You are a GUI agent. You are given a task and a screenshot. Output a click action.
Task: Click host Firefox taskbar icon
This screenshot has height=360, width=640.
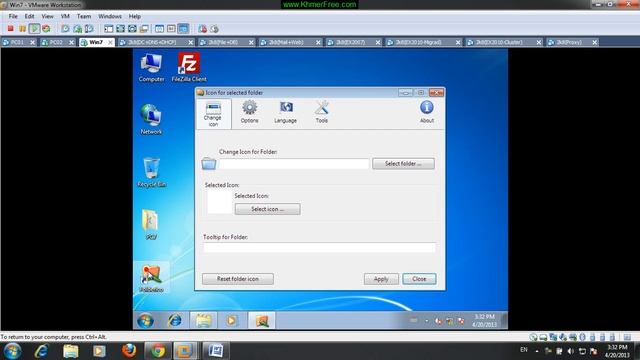pos(129,350)
